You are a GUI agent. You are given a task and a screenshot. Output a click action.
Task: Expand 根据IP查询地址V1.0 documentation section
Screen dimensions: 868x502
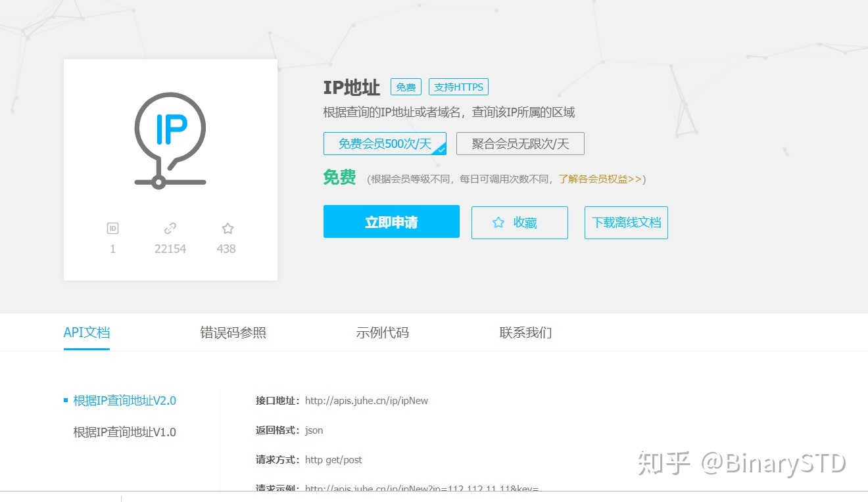tap(124, 432)
